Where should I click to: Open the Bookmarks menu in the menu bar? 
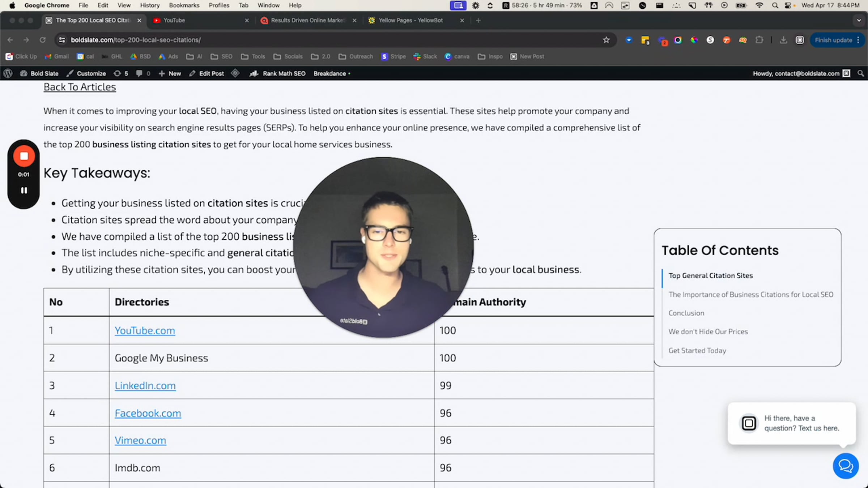click(184, 5)
